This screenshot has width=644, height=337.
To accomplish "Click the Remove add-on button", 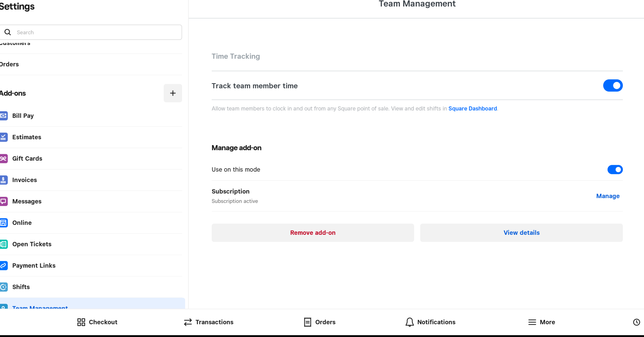I will (x=313, y=233).
